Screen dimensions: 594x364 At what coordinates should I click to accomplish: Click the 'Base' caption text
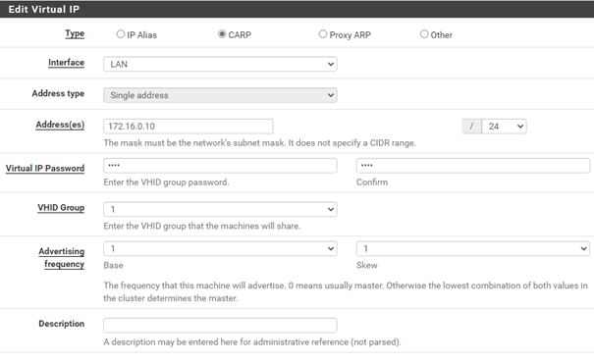pyautogui.click(x=113, y=265)
